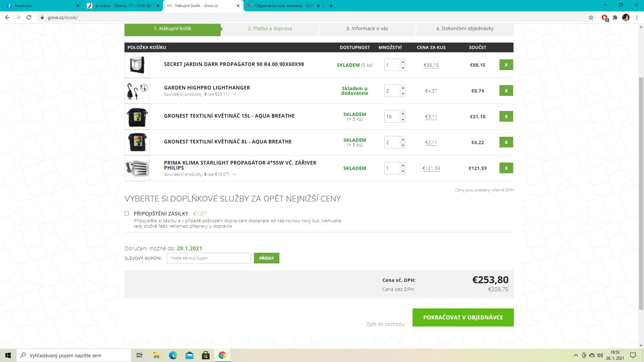
Task: Open Secret Jardin Dark Propagator 90 product link
Action: [234, 64]
